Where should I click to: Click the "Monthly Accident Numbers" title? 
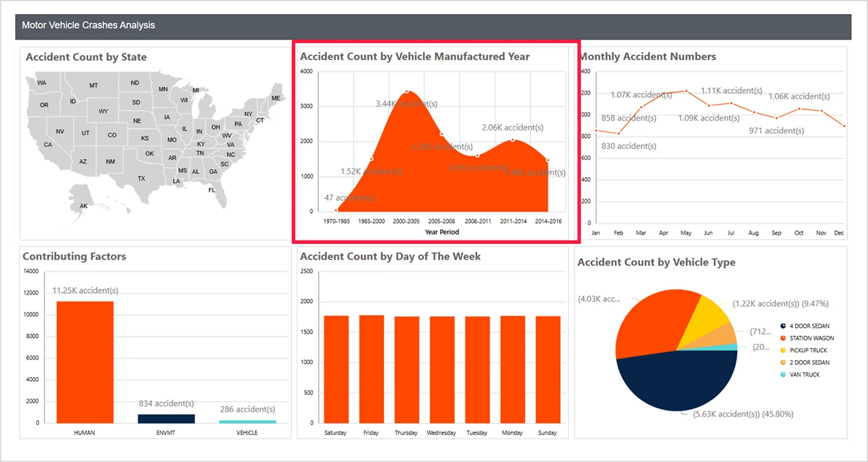point(647,57)
